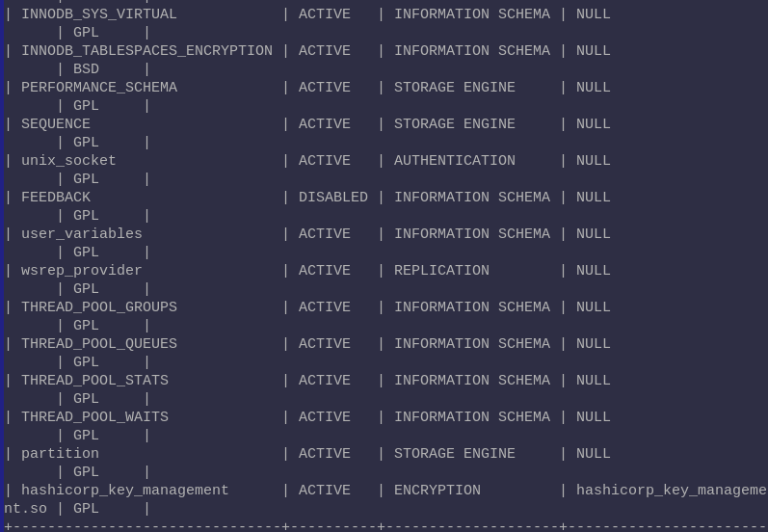
Task: Click the user_variables plugin name
Action: coord(82,234)
